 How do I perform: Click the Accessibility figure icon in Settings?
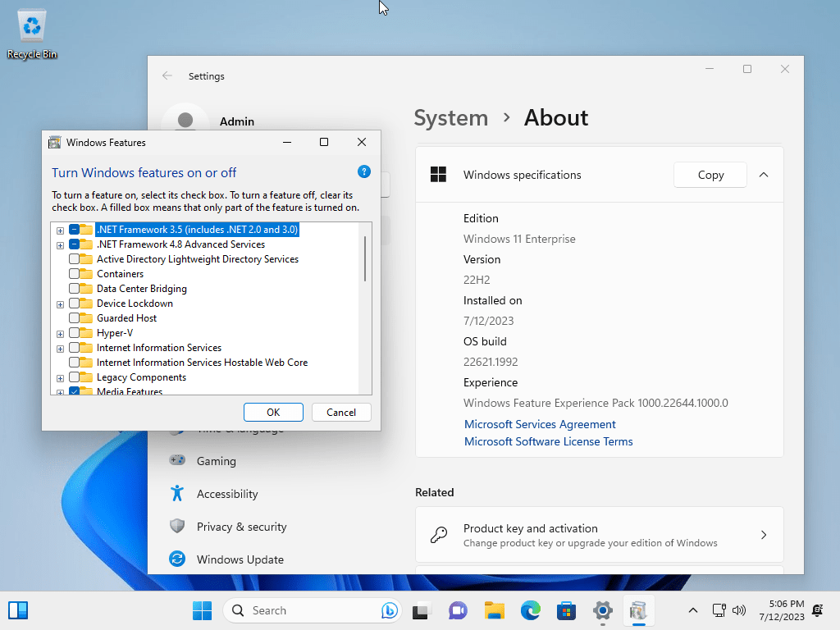point(177,493)
